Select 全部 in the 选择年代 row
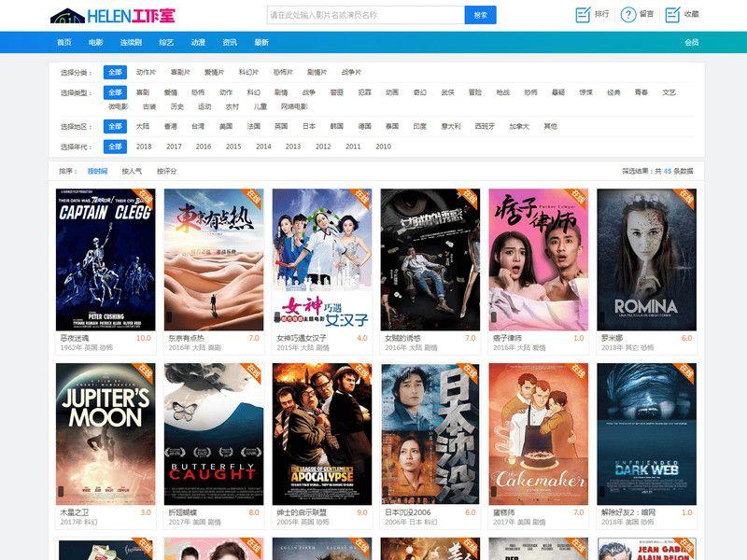Screen dimensions: 747x560 (115, 147)
